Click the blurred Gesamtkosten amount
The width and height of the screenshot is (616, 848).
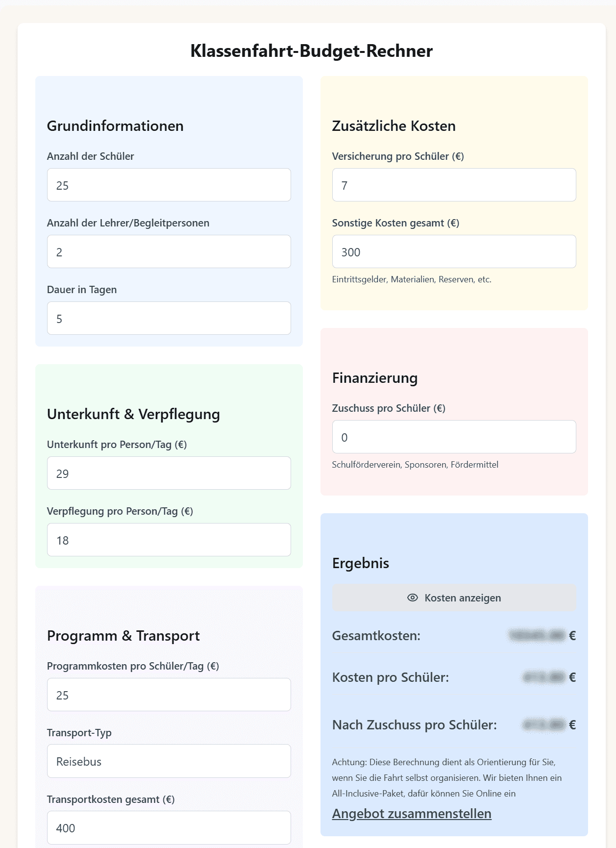click(536, 636)
